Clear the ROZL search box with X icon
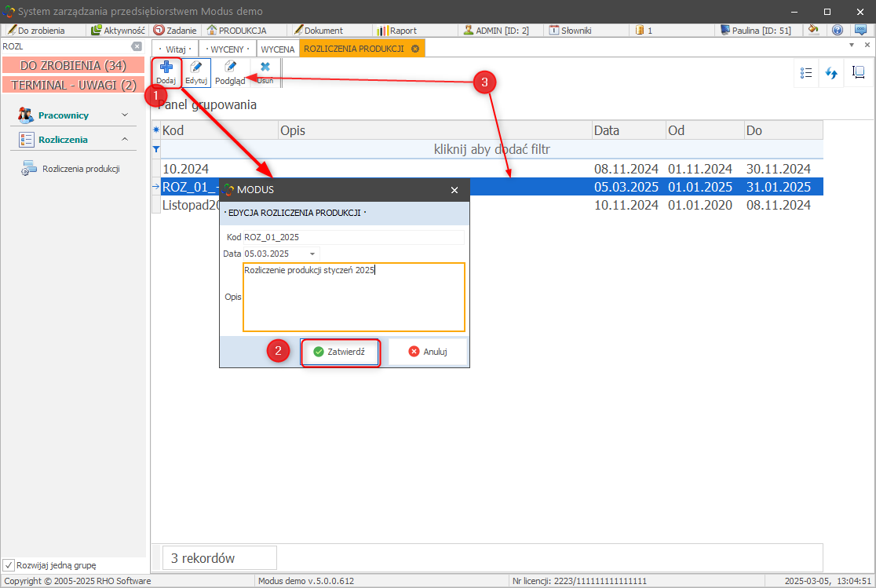876x588 pixels. [x=136, y=47]
